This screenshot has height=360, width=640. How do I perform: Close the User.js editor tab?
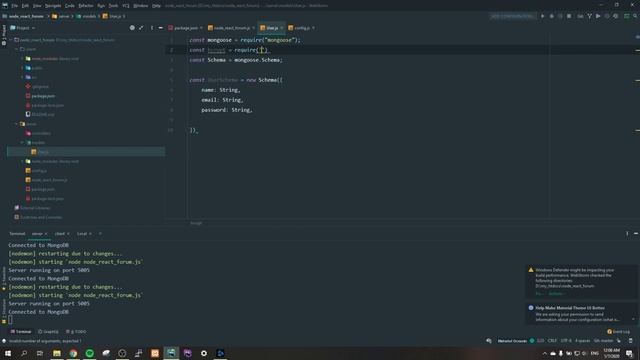point(282,28)
